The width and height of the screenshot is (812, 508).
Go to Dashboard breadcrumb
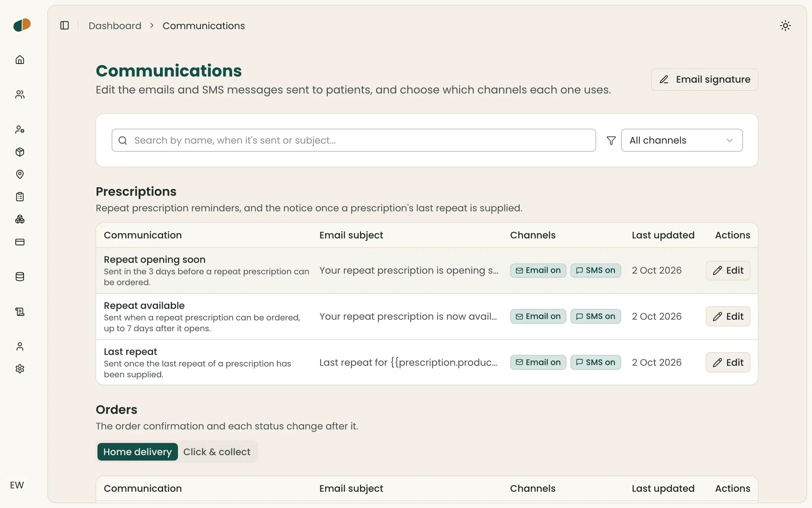(115, 26)
